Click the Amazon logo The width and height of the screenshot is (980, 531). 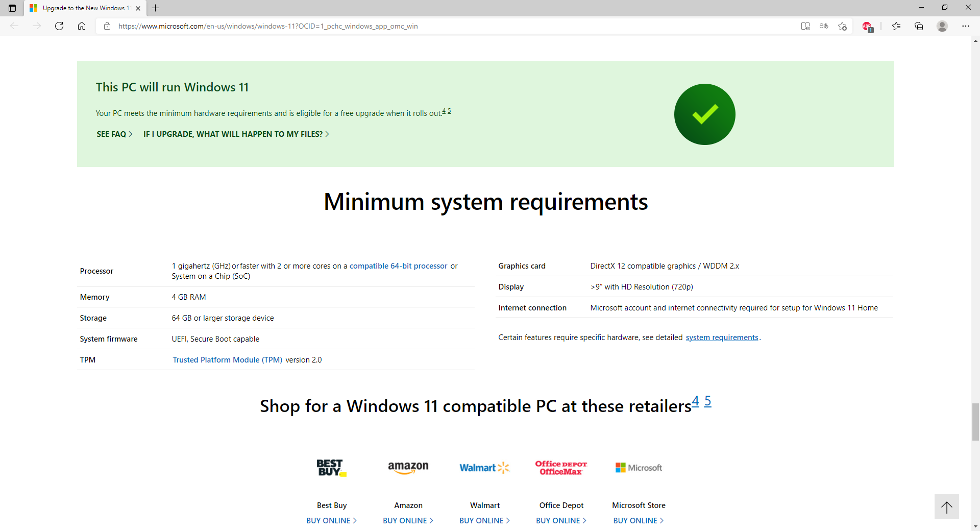point(408,468)
